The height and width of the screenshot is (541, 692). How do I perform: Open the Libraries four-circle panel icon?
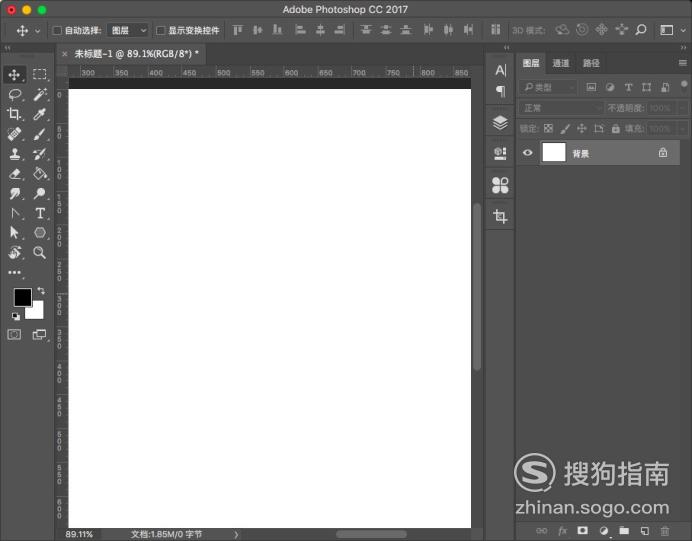pyautogui.click(x=500, y=185)
